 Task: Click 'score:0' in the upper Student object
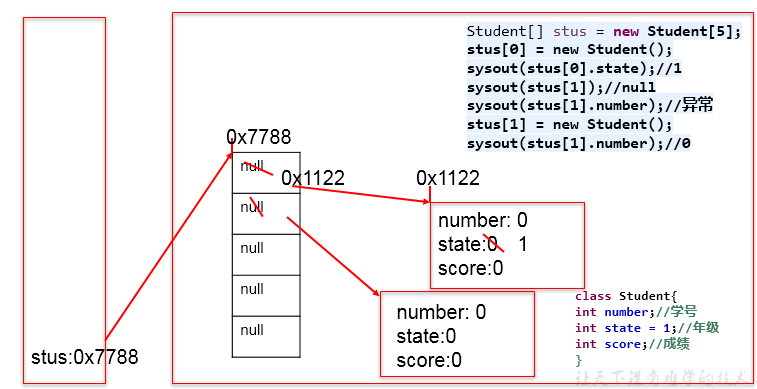(471, 268)
